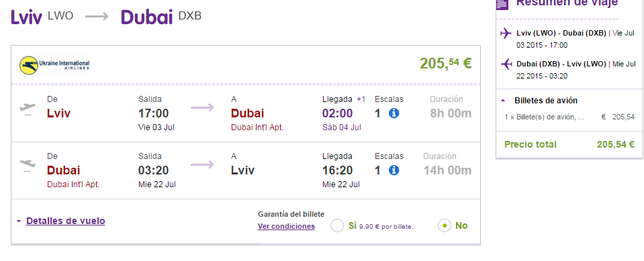
Task: Click the Precio total amount in summary
Action: click(616, 144)
